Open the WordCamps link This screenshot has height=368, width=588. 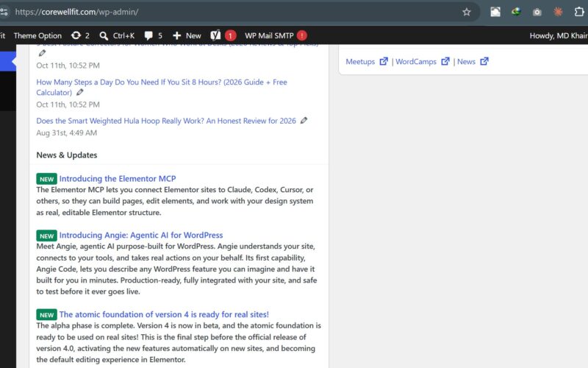416,62
